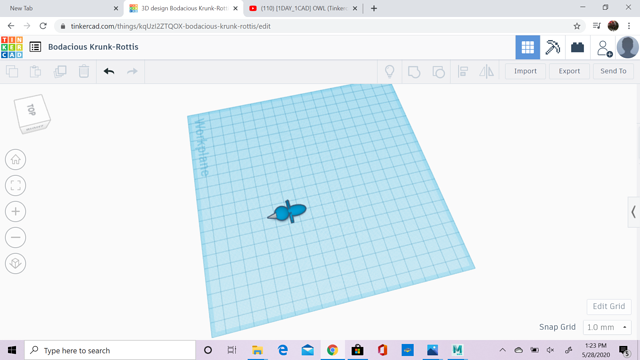Image resolution: width=640 pixels, height=360 pixels.
Task: Click Fit all in view button
Action: click(16, 185)
